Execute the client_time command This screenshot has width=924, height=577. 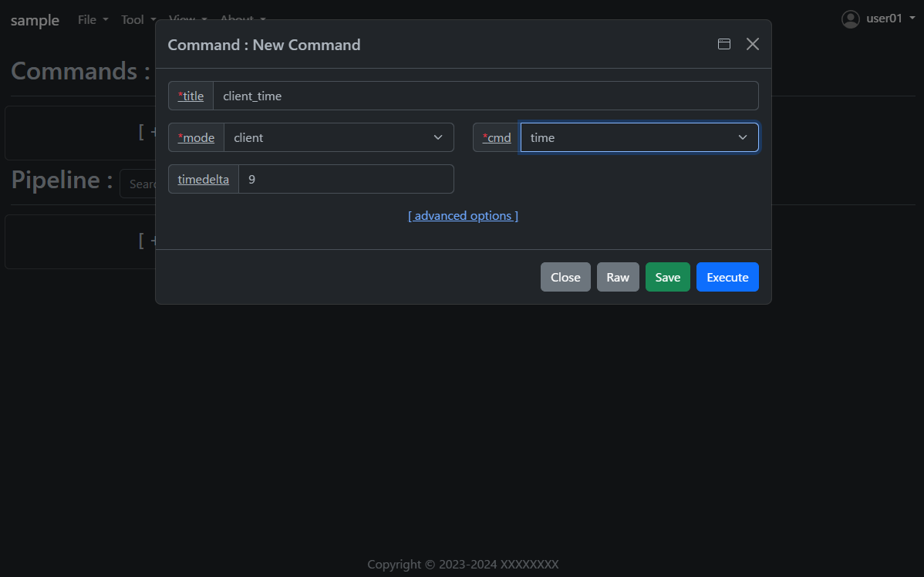pos(727,276)
